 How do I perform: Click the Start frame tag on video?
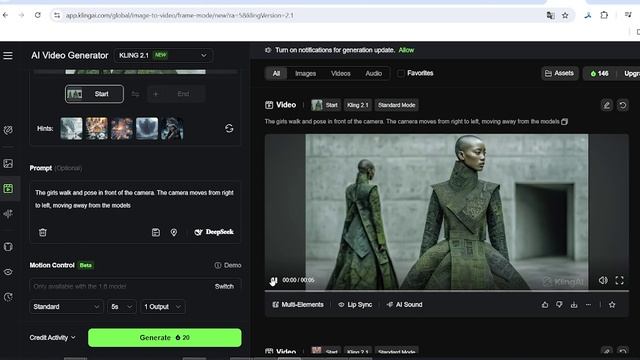pyautogui.click(x=325, y=105)
